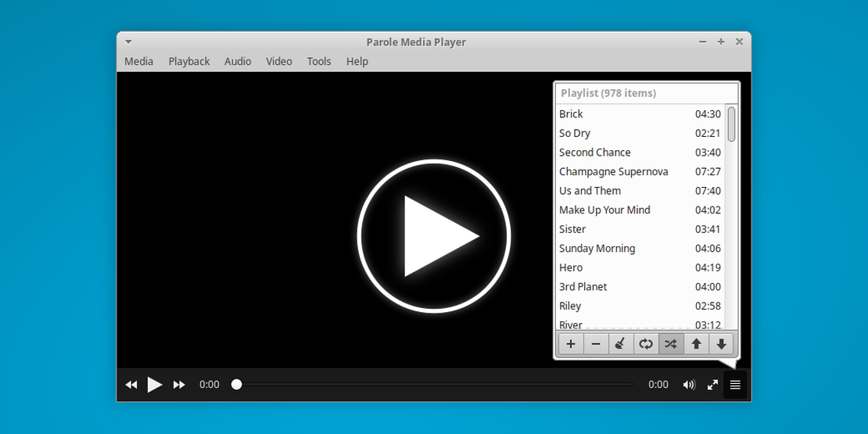The width and height of the screenshot is (868, 434).
Task: Select the track "Brick"
Action: (x=640, y=114)
